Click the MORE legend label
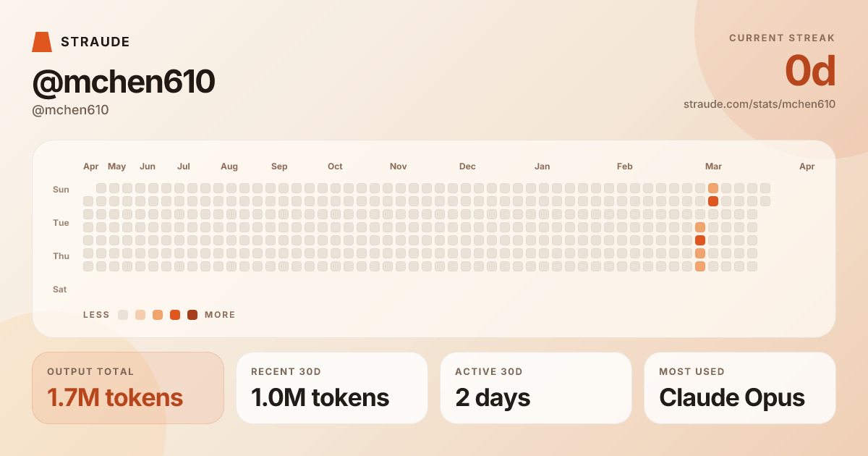Viewport: 868px width, 456px height. coord(220,315)
